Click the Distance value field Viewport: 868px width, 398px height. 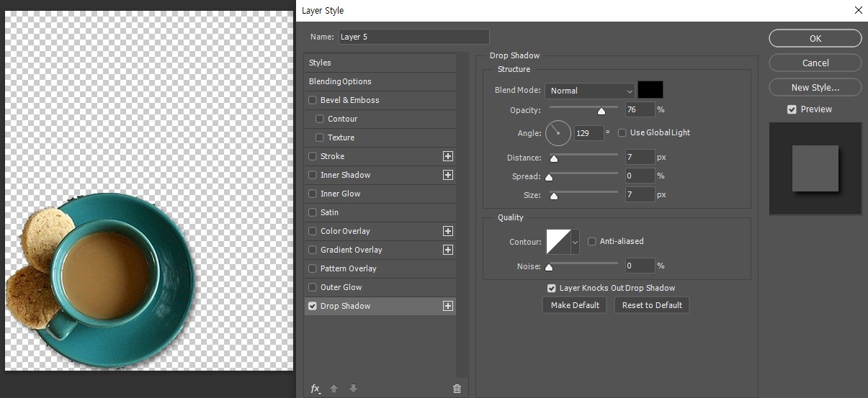click(x=640, y=157)
